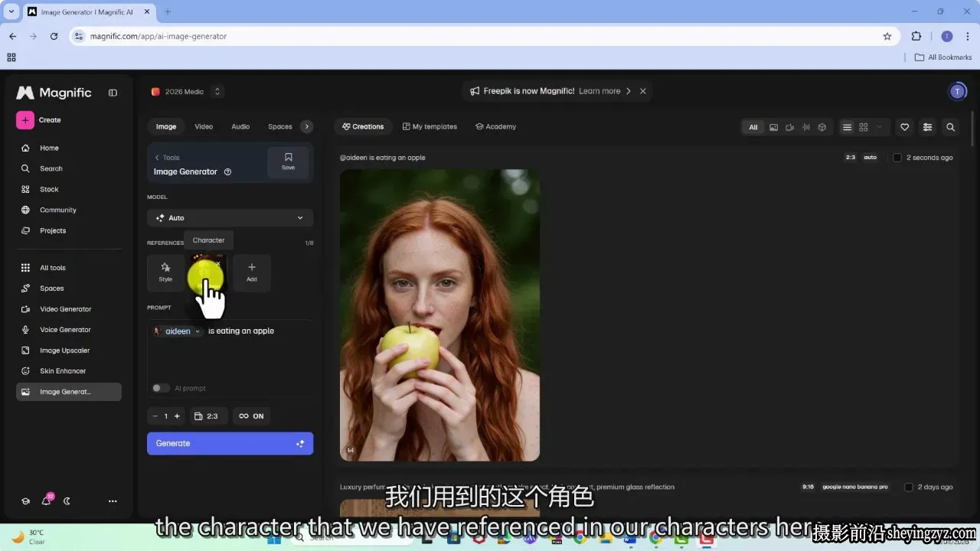Filter creations by images icon
980x551 pixels.
tap(773, 127)
